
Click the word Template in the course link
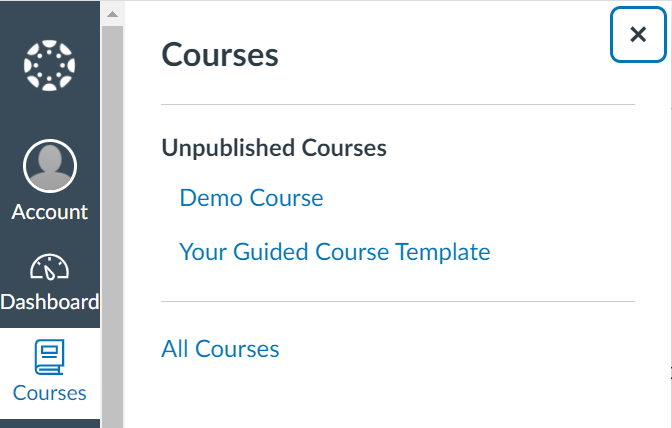(444, 252)
